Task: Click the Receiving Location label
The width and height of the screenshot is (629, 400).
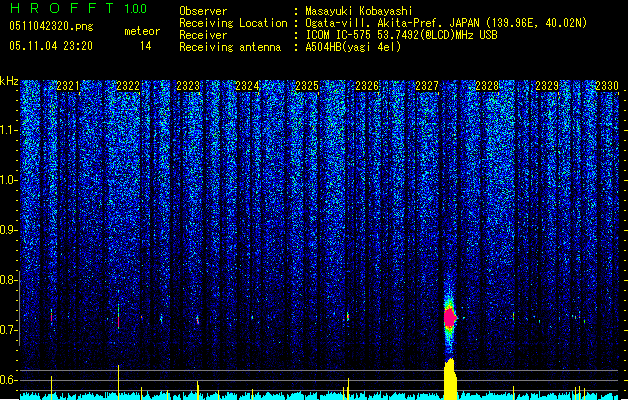Action: pos(233,23)
